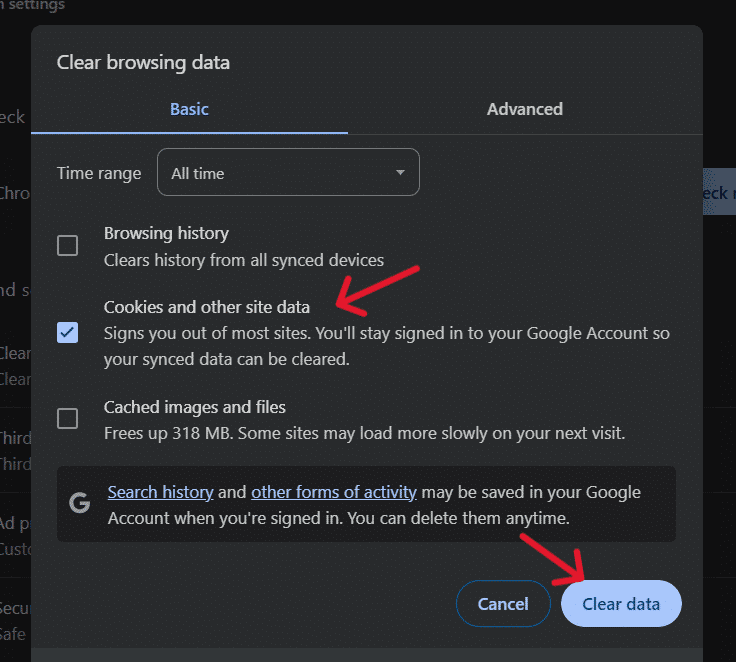
Task: Uncheck Cookies and other site data
Action: pos(68,333)
